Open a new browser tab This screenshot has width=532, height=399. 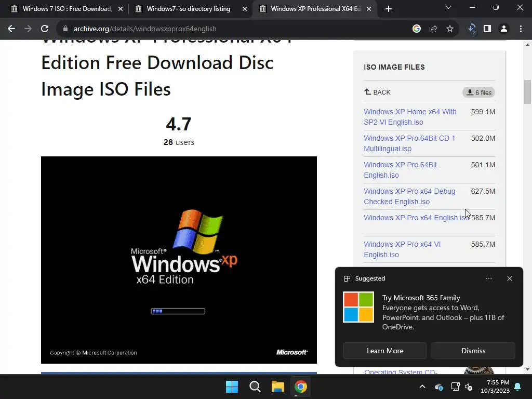(x=389, y=9)
